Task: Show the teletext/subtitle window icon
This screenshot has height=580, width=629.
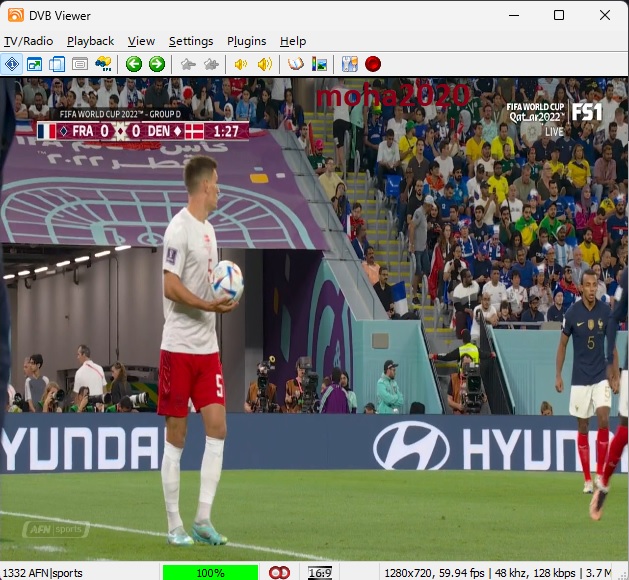Action: pyautogui.click(x=80, y=64)
